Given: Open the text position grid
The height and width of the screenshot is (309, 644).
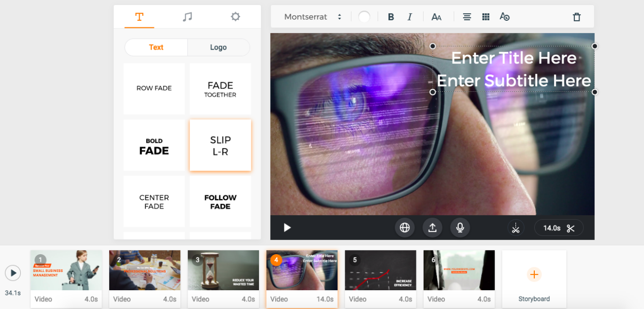Looking at the screenshot, I should coord(486,17).
